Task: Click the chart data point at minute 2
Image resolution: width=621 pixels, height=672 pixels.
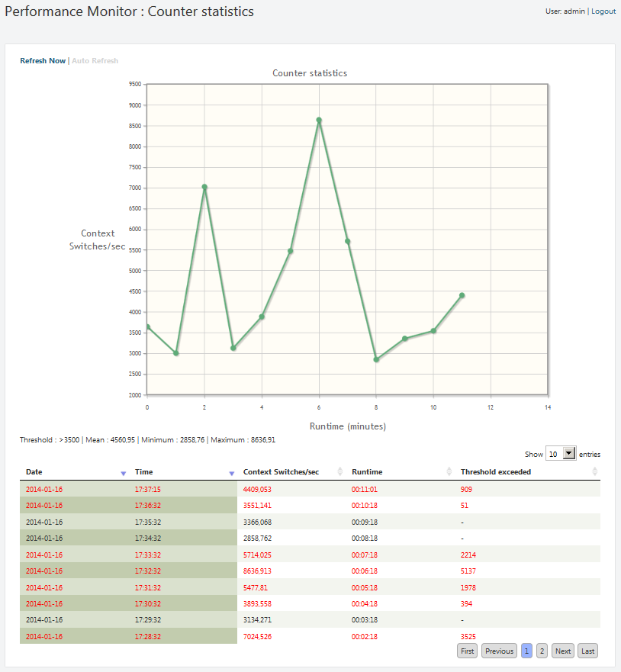Action: click(204, 187)
